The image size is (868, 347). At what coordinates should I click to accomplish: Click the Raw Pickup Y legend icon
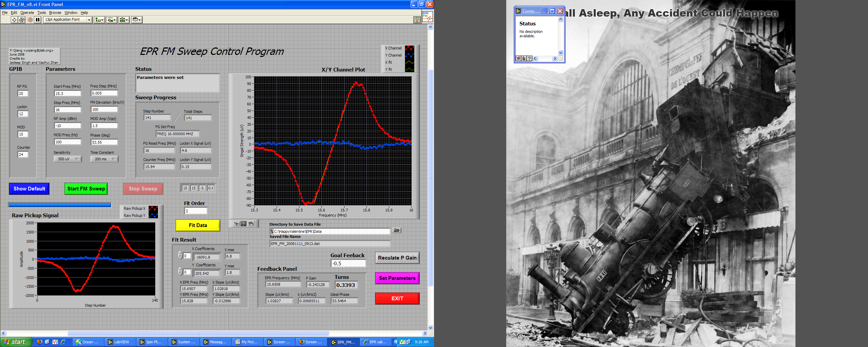[153, 216]
